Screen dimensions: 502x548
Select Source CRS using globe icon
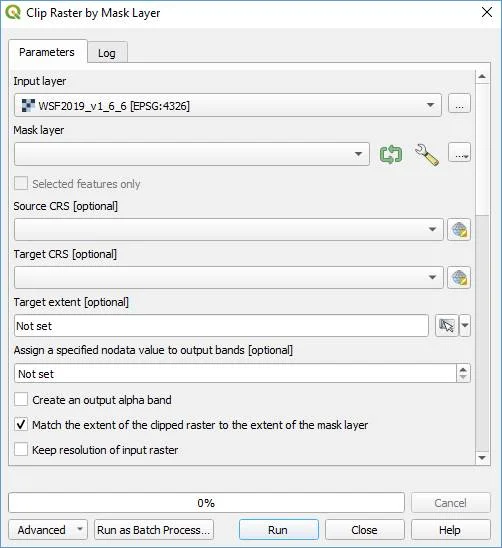click(459, 230)
